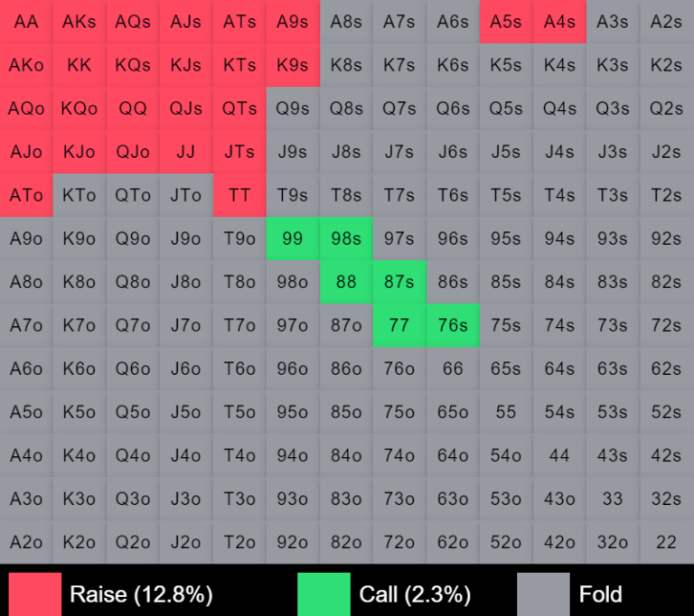Select the A5s raise cell
The width and height of the screenshot is (694, 616).
[506, 22]
